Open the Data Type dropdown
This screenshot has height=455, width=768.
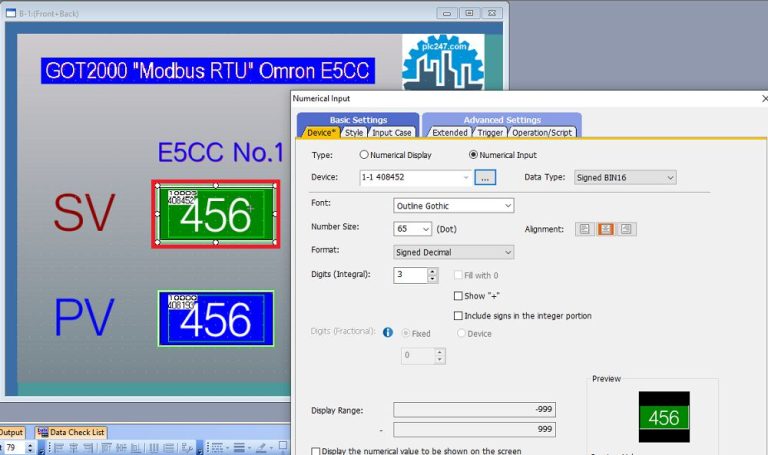tap(625, 177)
